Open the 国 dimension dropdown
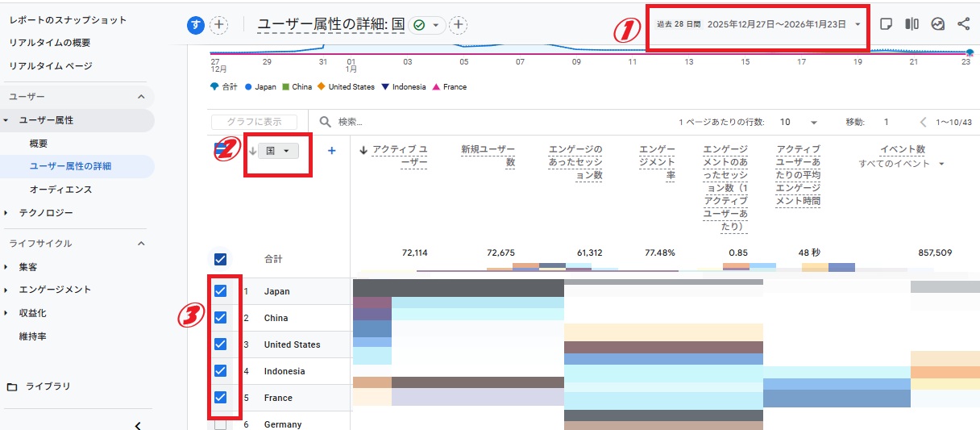The height and width of the screenshot is (430, 980). point(278,150)
